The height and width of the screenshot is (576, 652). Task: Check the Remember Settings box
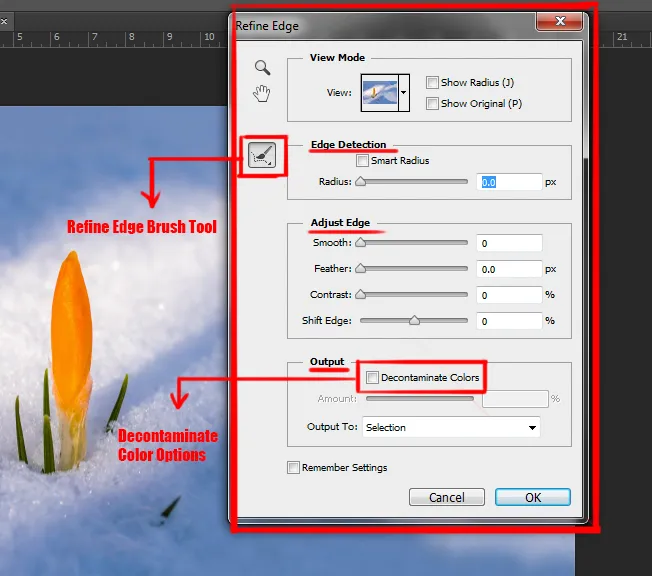point(293,467)
